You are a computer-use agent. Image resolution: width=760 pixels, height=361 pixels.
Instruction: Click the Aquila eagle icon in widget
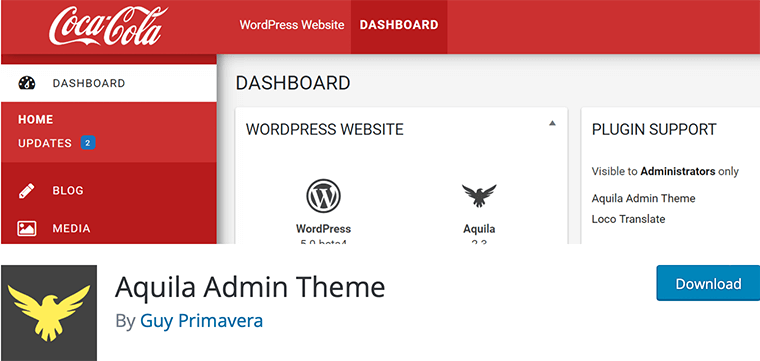(479, 195)
